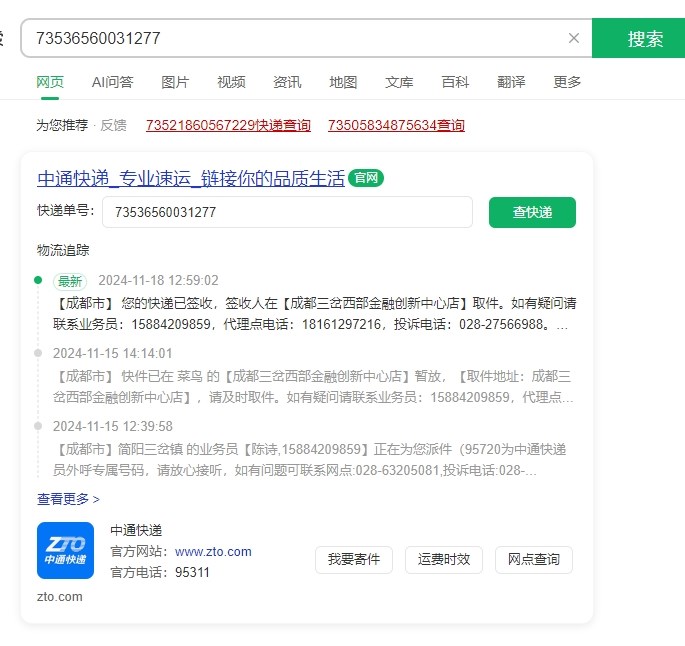The height and width of the screenshot is (646, 685).
Task: Open the 图片 tab
Action: point(175,82)
